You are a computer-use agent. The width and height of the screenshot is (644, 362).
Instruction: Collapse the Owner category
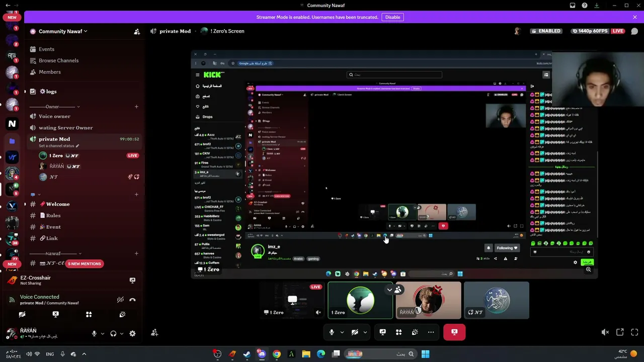click(54, 107)
